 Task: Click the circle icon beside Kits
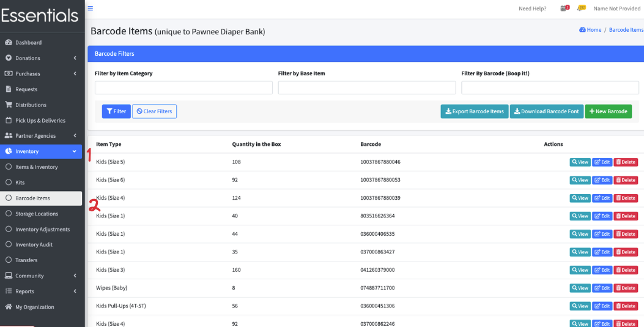[x=8, y=182]
